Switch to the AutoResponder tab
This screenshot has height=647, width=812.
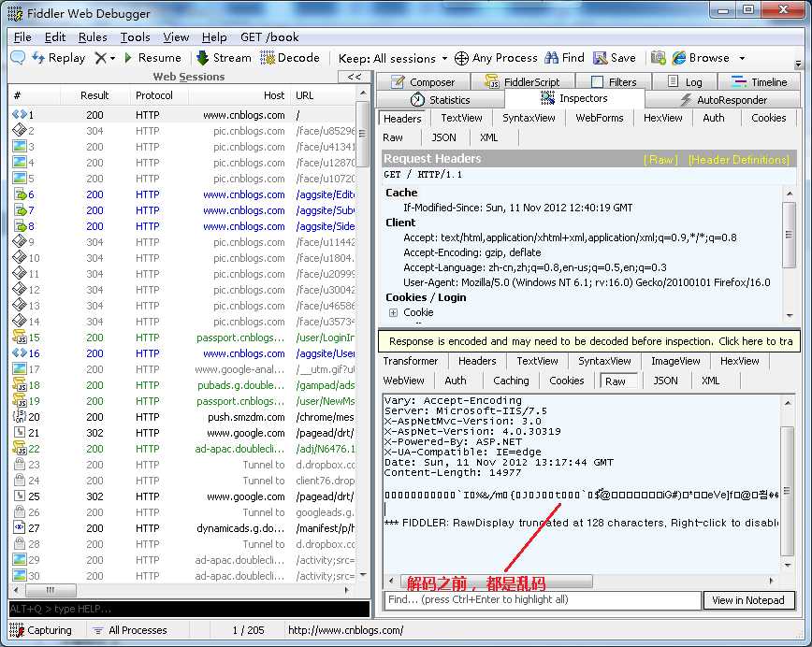coord(723,100)
